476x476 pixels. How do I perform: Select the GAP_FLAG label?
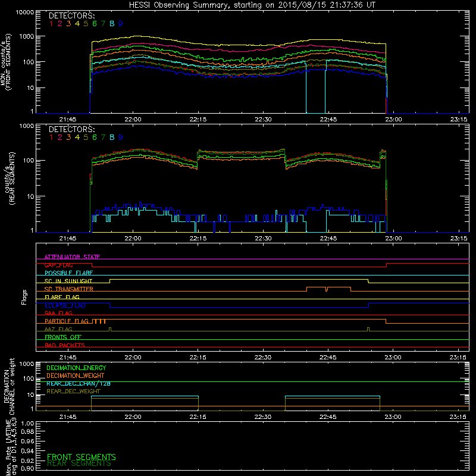[x=58, y=265]
